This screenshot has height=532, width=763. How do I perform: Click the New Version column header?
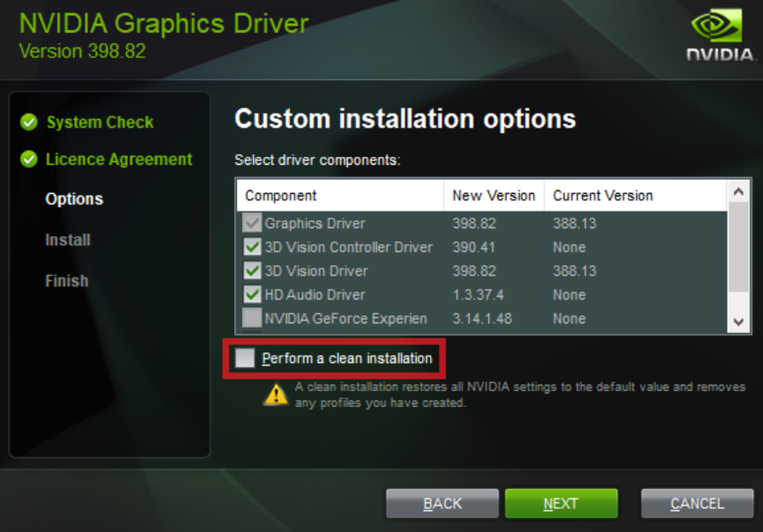click(494, 196)
